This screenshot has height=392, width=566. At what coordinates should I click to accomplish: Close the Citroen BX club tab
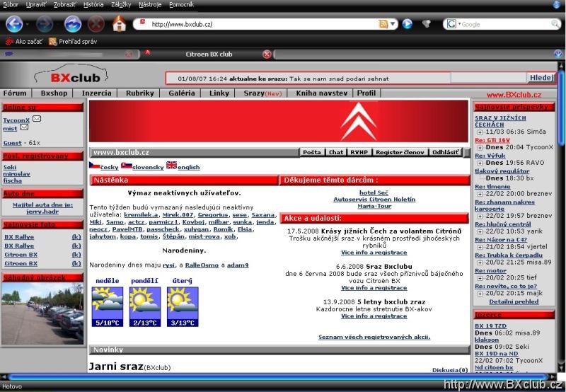click(267, 54)
